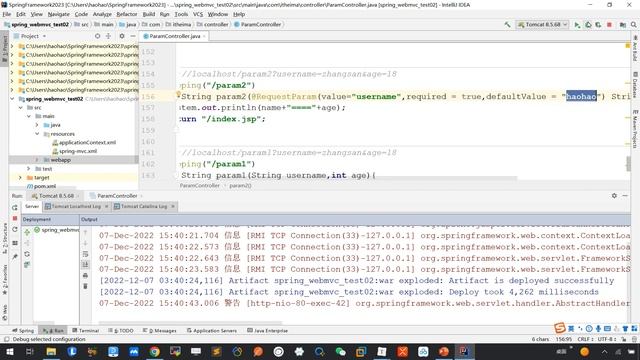
Task: Click the Search Everywhere magnifier icon
Action: (x=633, y=25)
